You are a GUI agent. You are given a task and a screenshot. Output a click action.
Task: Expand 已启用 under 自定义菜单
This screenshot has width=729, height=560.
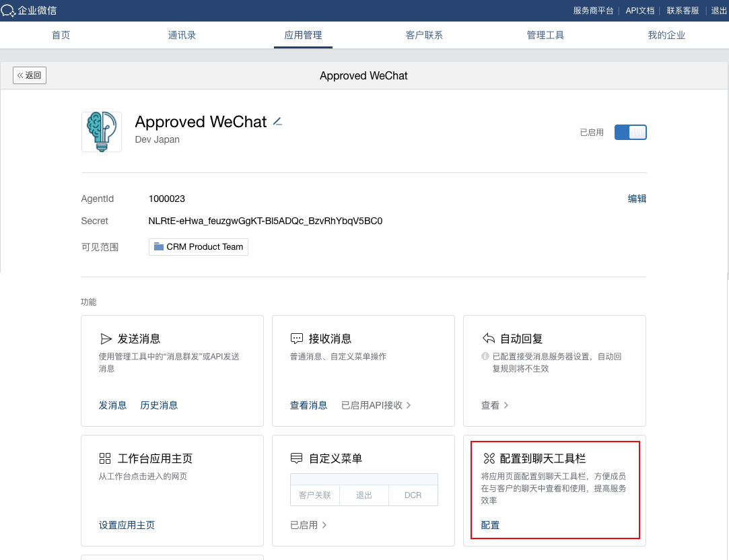point(308,525)
